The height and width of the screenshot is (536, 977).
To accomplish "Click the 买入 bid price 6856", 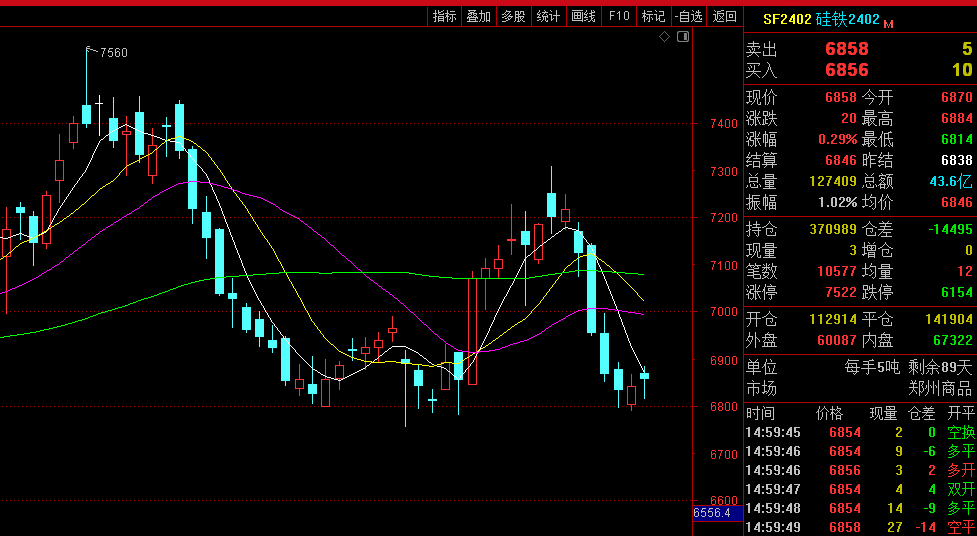I will [846, 70].
